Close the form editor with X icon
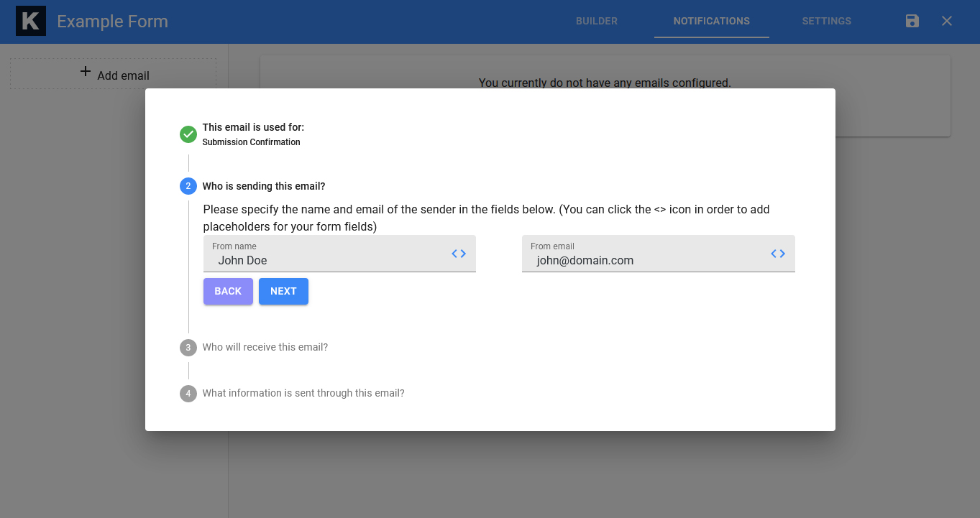980x518 pixels. pyautogui.click(x=947, y=21)
